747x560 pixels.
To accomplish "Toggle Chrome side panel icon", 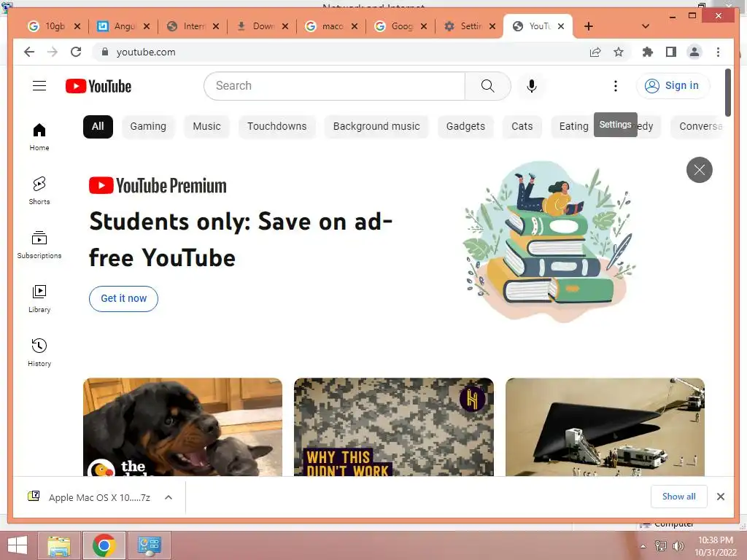I will [x=671, y=52].
